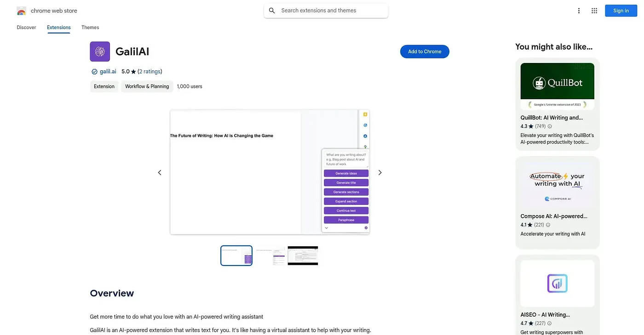Click the info icon beside QuillBot rating
This screenshot has height=335, width=644.
[x=550, y=126]
